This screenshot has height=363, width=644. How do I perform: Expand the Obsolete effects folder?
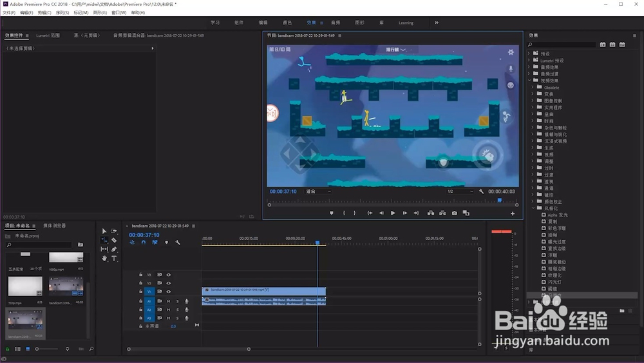pyautogui.click(x=533, y=87)
